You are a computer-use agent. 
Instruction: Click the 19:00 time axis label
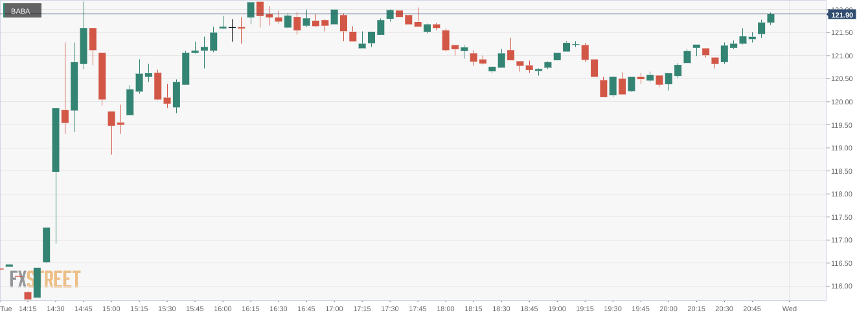pos(557,309)
